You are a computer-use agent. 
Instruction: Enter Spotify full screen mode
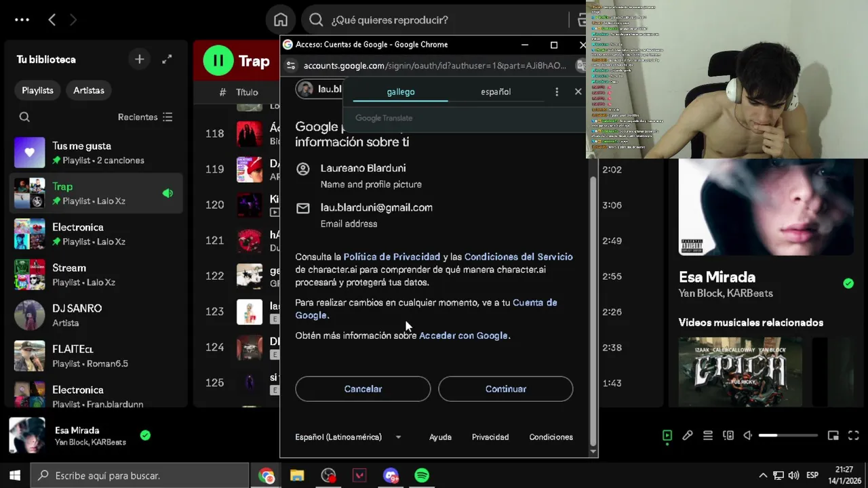854,436
